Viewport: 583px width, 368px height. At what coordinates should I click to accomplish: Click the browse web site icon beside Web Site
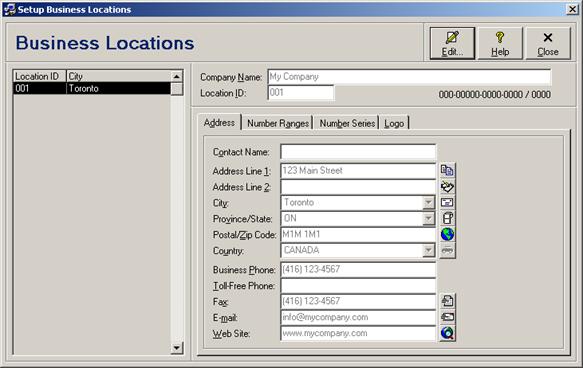coord(447,333)
